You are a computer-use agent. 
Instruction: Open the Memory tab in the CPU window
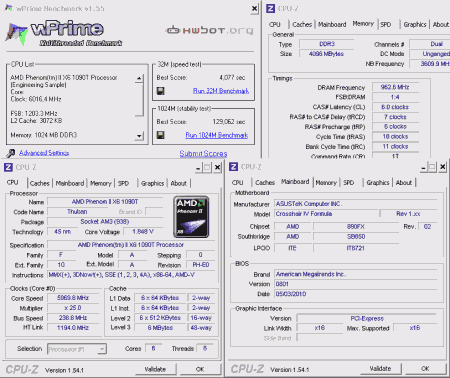point(100,183)
